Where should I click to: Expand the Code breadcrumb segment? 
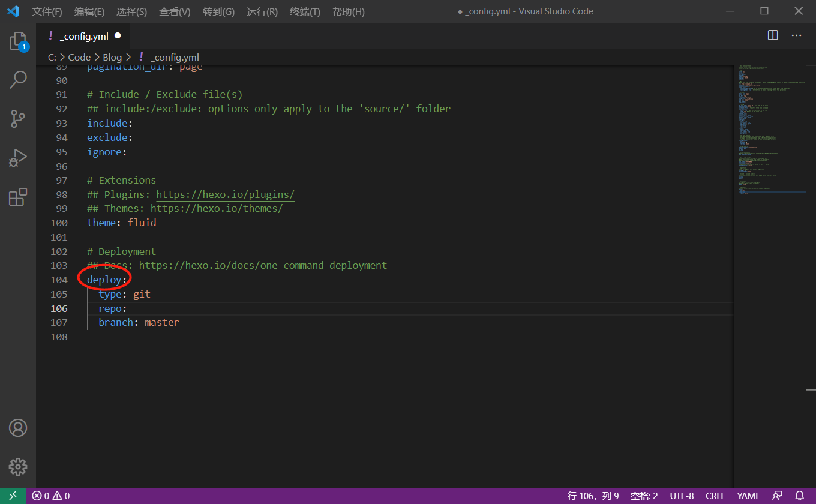[79, 58]
